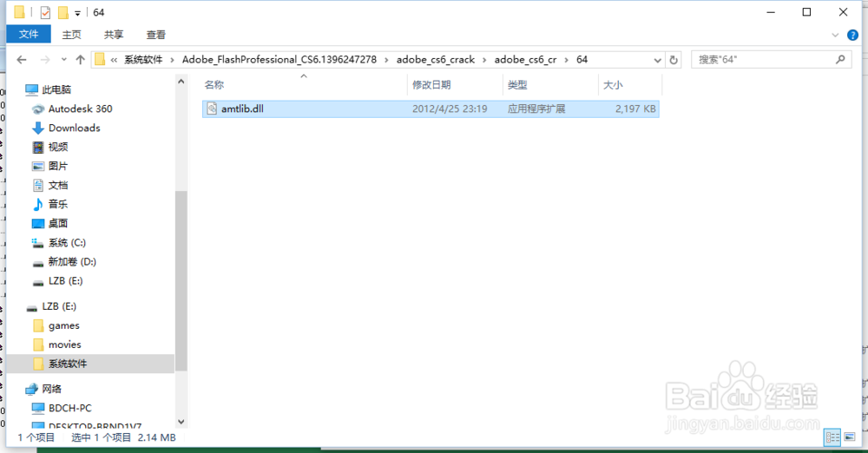Viewport: 868px width, 453px height.
Task: Click the 64 breadcrumb segment
Action: point(582,59)
